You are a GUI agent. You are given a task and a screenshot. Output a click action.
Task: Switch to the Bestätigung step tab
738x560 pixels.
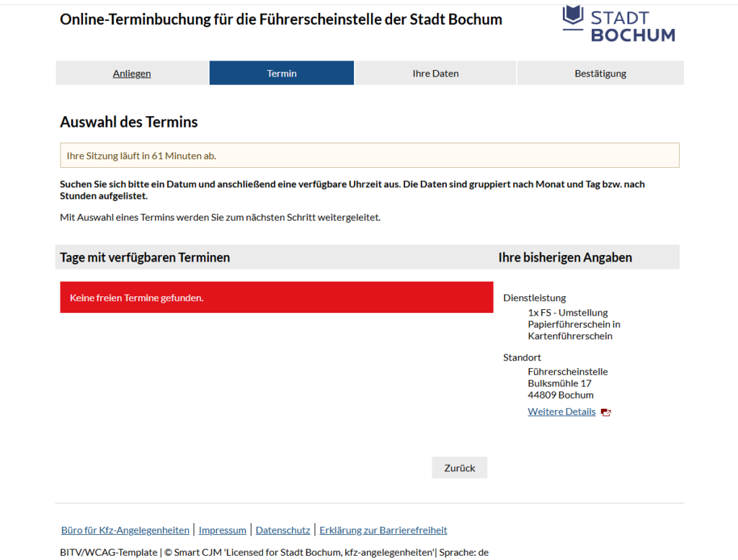click(600, 74)
